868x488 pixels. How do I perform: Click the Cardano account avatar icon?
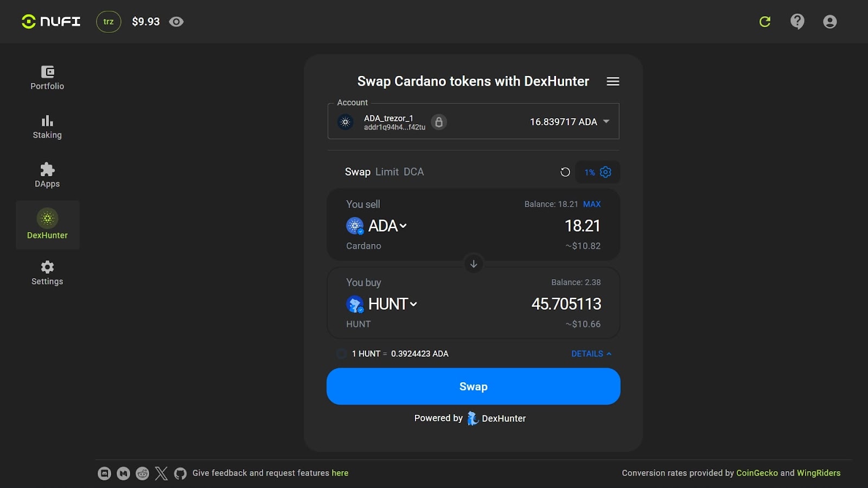(346, 122)
